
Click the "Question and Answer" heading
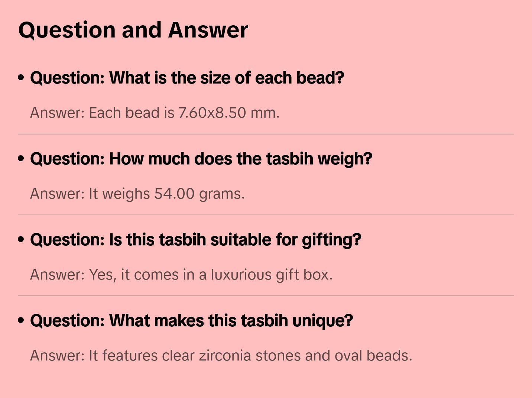point(133,30)
